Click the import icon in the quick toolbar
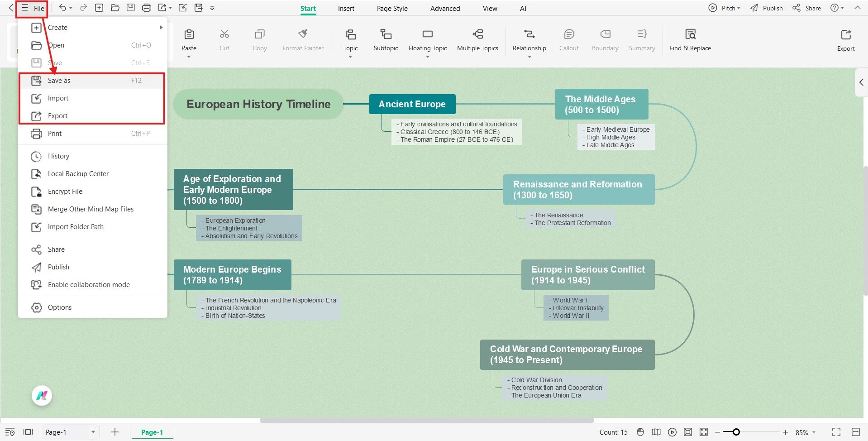Viewport: 868px width, 441px height. pos(182,8)
